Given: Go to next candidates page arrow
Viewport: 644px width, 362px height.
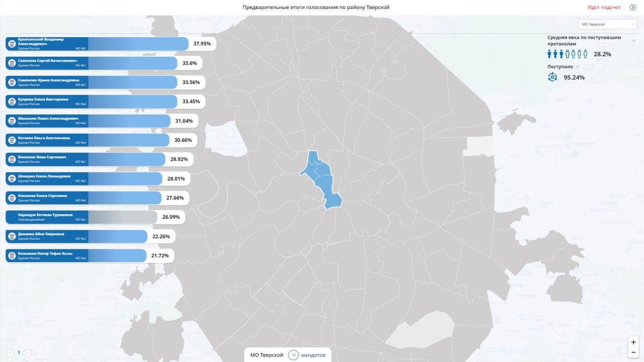Looking at the screenshot, I should 27,353.
